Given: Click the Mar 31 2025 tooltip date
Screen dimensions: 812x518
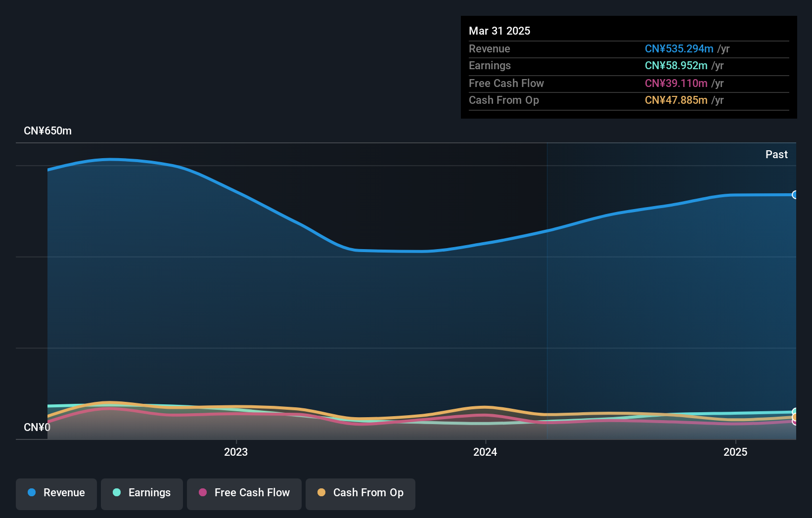Looking at the screenshot, I should (499, 31).
